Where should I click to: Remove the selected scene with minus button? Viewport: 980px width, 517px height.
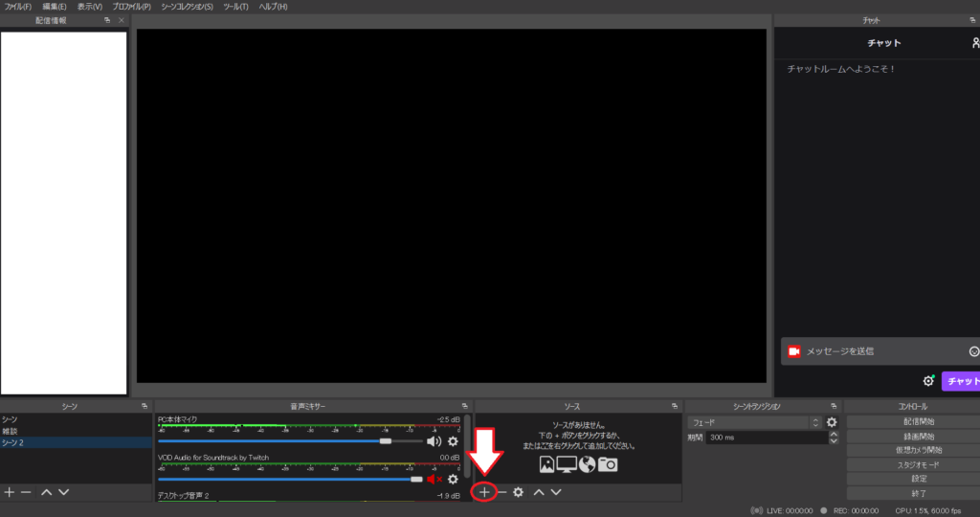(26, 492)
